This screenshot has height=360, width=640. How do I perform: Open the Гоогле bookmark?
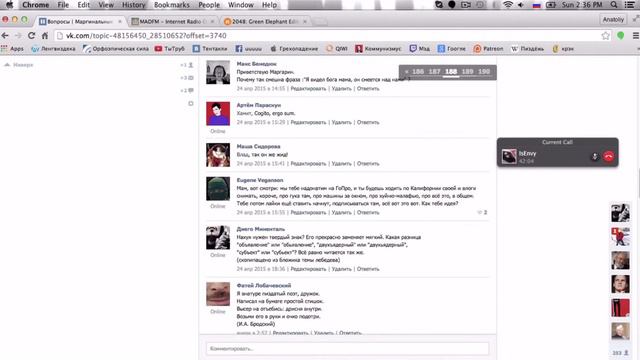click(451, 49)
